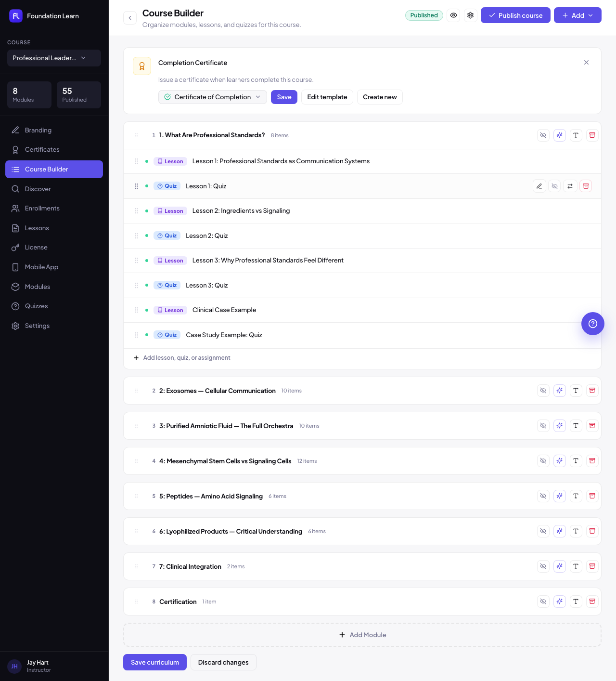This screenshot has height=681, width=616.
Task: Archive the Peptides module
Action: pos(592,496)
